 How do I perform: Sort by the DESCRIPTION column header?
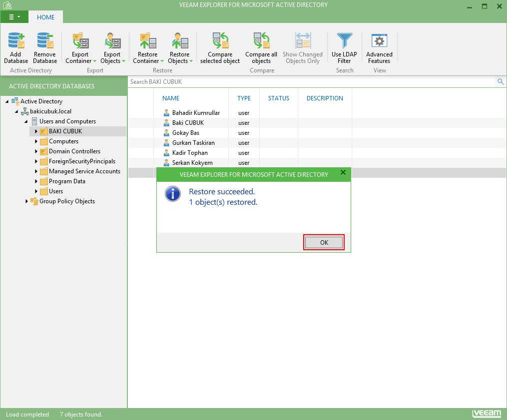coord(325,98)
